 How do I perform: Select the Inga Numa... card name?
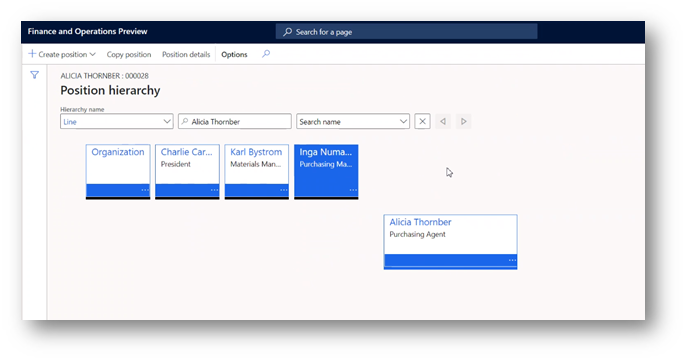326,152
